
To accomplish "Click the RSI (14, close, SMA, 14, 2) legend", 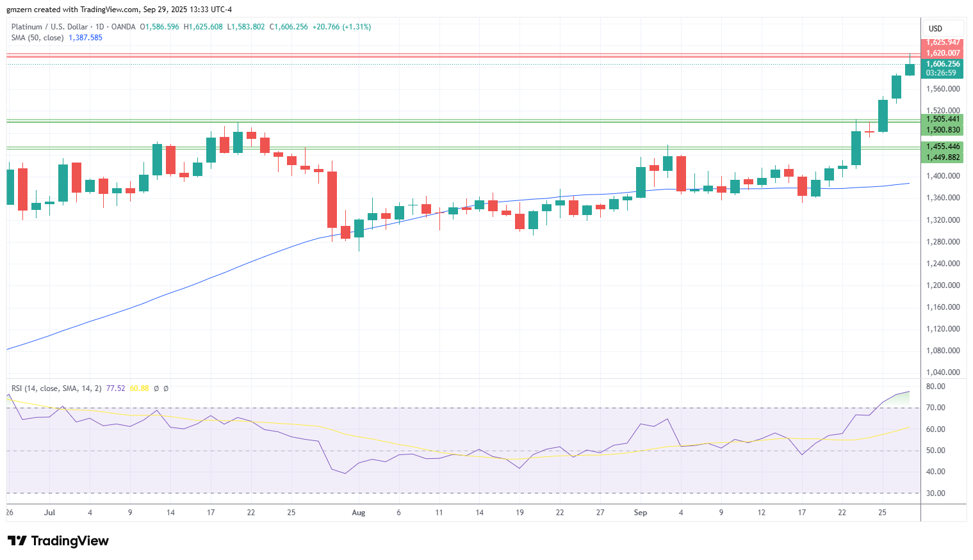I will coord(56,388).
